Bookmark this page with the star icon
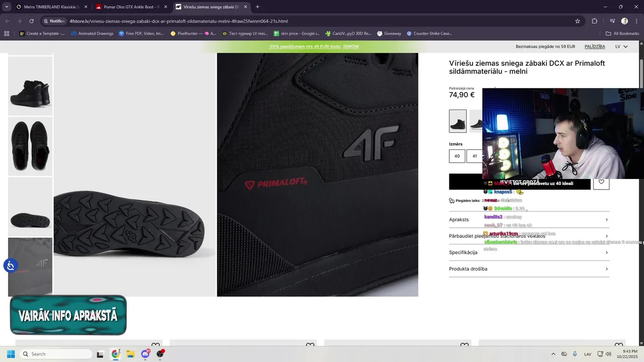This screenshot has width=644, height=362. [x=578, y=21]
